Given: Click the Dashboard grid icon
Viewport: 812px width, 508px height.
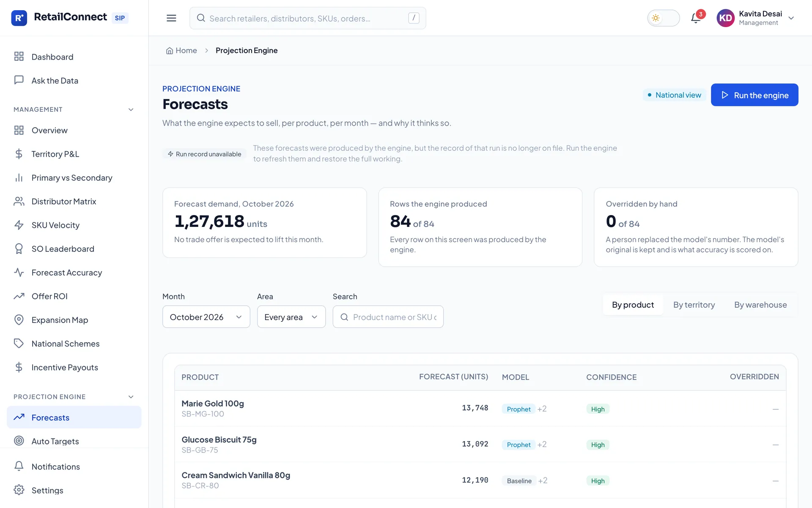Looking at the screenshot, I should point(19,56).
